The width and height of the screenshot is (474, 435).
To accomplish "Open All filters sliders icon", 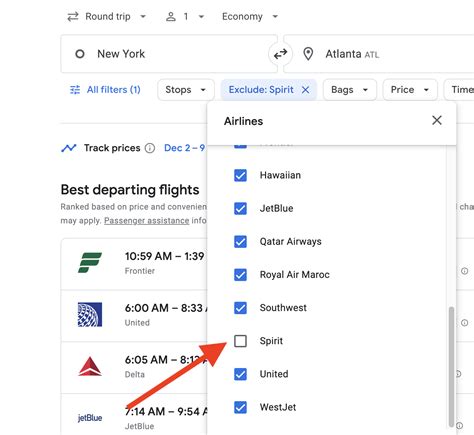I will coord(75,90).
